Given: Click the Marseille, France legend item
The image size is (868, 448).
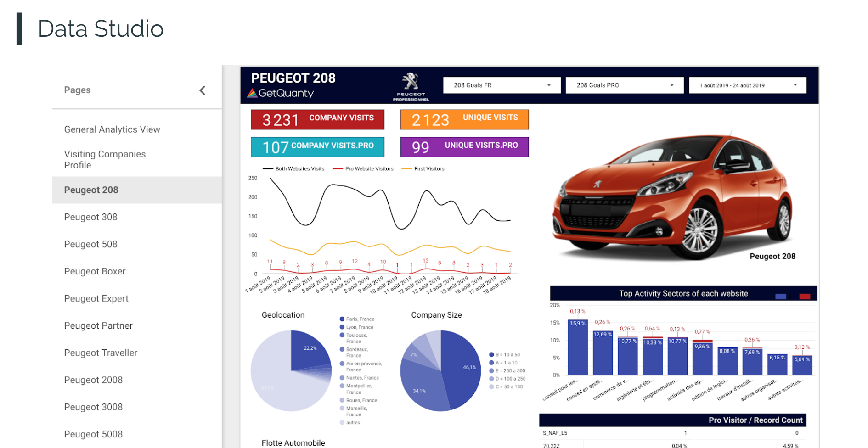Looking at the screenshot, I should (354, 411).
